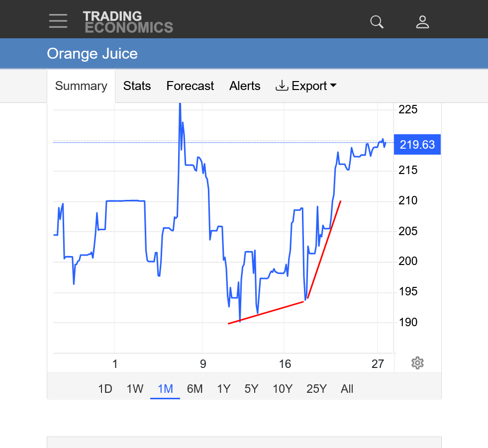
Task: Select the 1D time range
Action: [x=105, y=389]
